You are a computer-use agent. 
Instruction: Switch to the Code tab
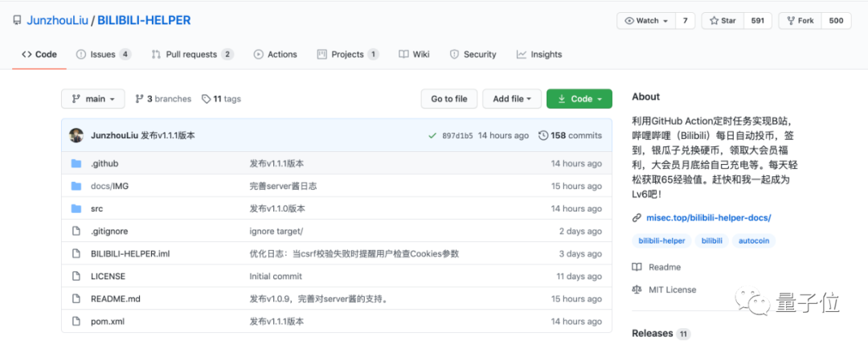(x=39, y=54)
